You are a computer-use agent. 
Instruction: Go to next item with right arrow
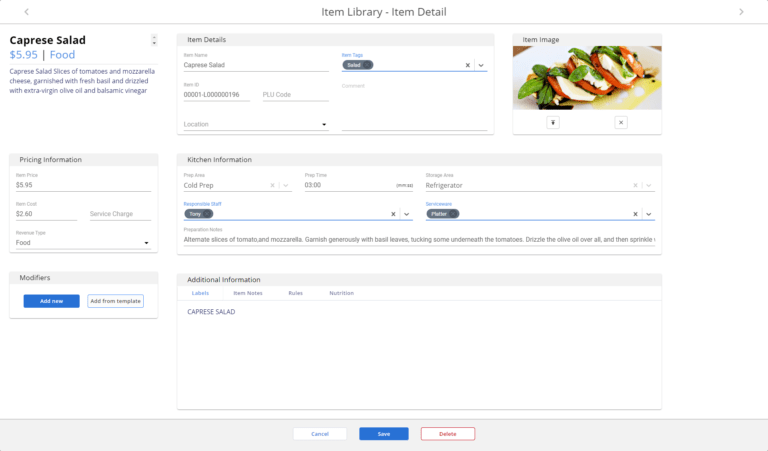click(741, 12)
